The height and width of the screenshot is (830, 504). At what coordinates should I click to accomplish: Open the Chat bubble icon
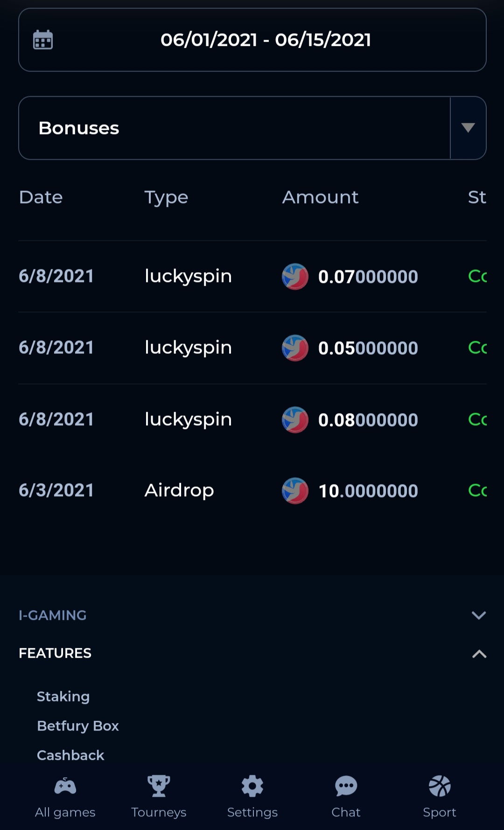346,786
